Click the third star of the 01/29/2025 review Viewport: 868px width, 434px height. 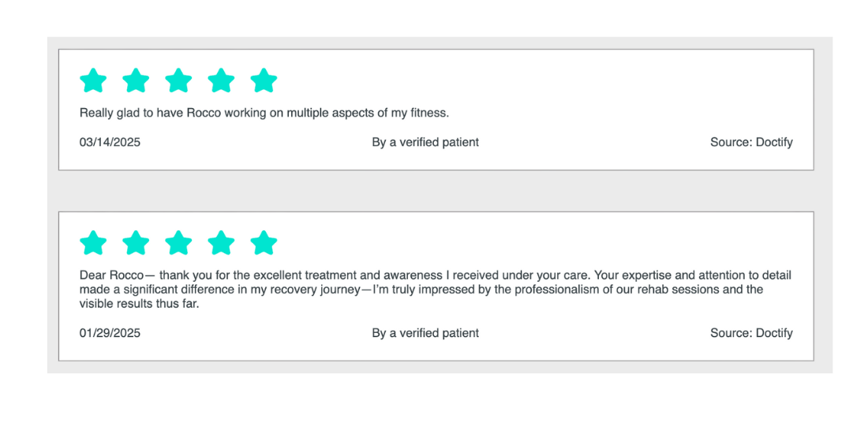[178, 242]
